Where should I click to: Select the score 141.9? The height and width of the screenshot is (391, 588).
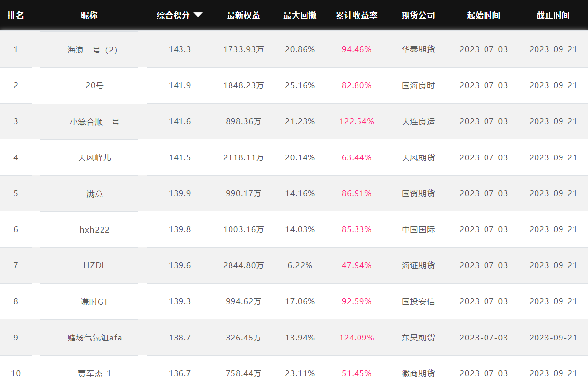point(179,85)
